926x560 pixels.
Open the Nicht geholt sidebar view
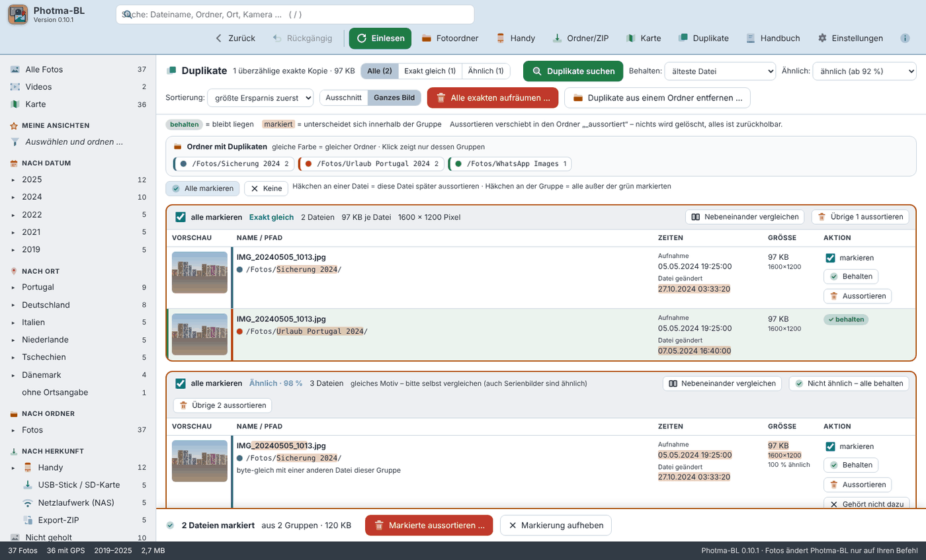(78, 537)
